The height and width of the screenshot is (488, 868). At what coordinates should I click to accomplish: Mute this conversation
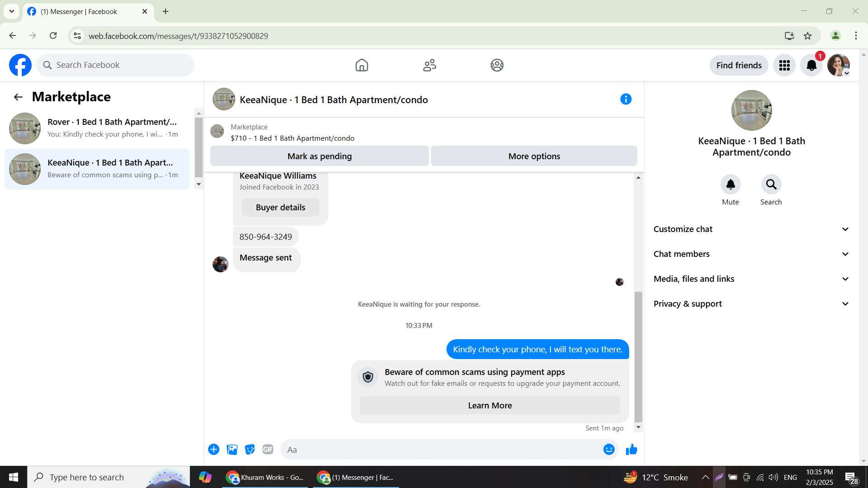click(730, 185)
